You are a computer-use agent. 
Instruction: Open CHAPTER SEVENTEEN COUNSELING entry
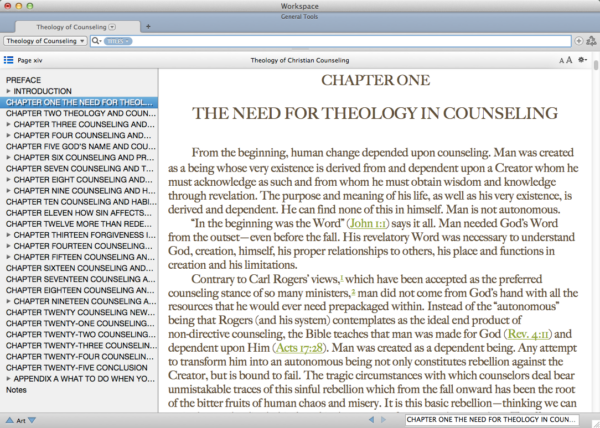point(81,279)
